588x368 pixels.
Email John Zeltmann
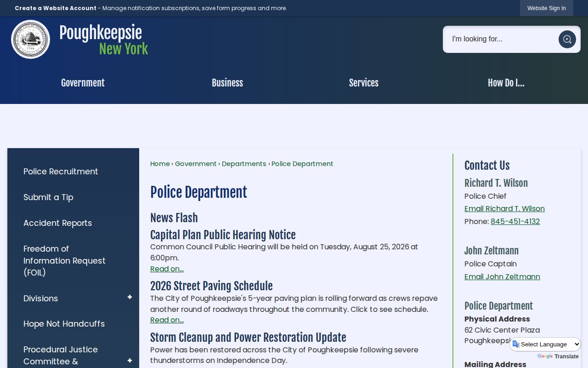502,277
